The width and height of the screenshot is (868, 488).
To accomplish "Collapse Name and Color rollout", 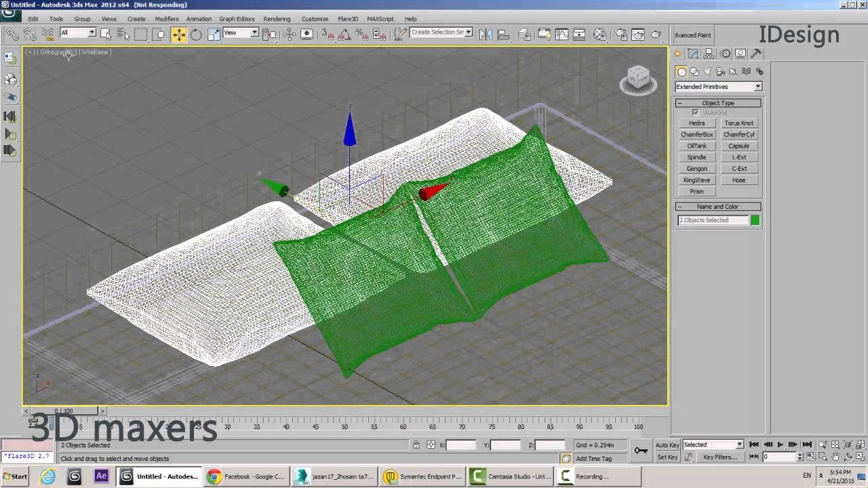I will point(718,207).
